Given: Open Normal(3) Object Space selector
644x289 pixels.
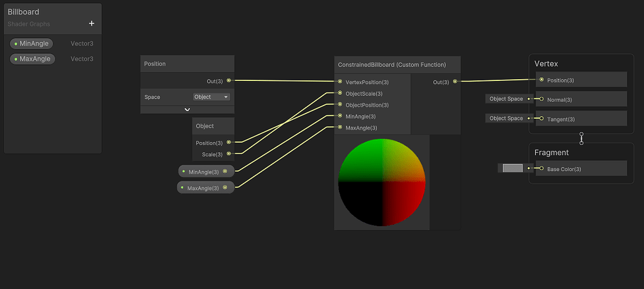Looking at the screenshot, I should (506, 99).
